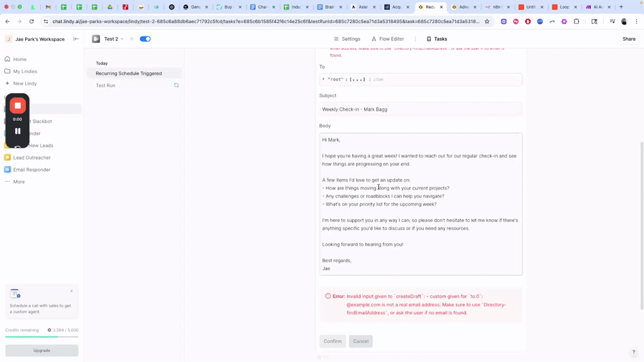Open the Lead Outreacher agent
This screenshot has height=362, width=644.
(31, 158)
